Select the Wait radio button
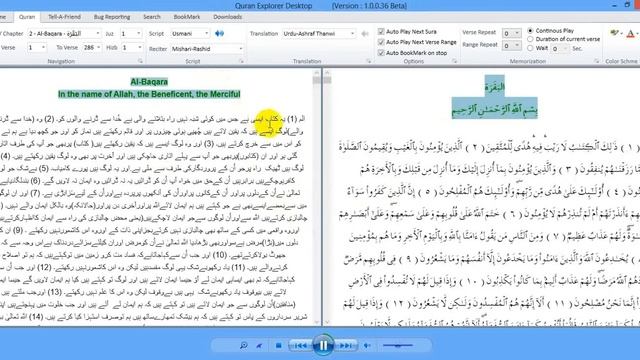640x360 pixels. coord(530,48)
